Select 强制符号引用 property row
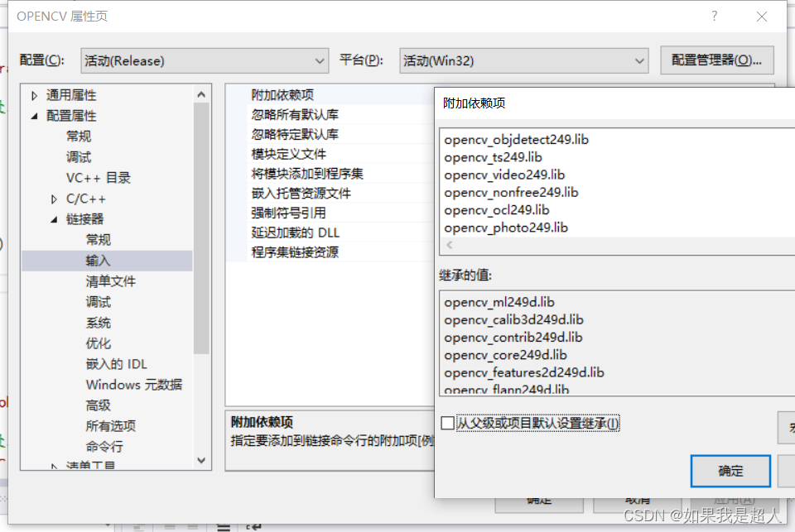Image resolution: width=795 pixels, height=532 pixels. coord(330,213)
